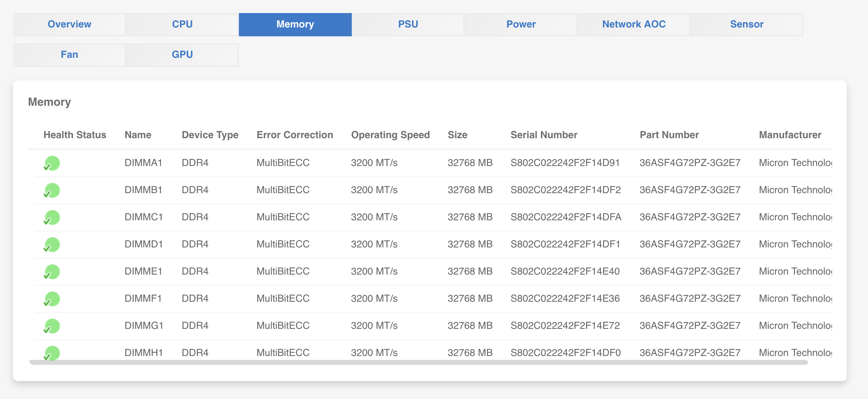Click DIMMA1 health status check icon
The width and height of the screenshot is (868, 399).
point(52,163)
